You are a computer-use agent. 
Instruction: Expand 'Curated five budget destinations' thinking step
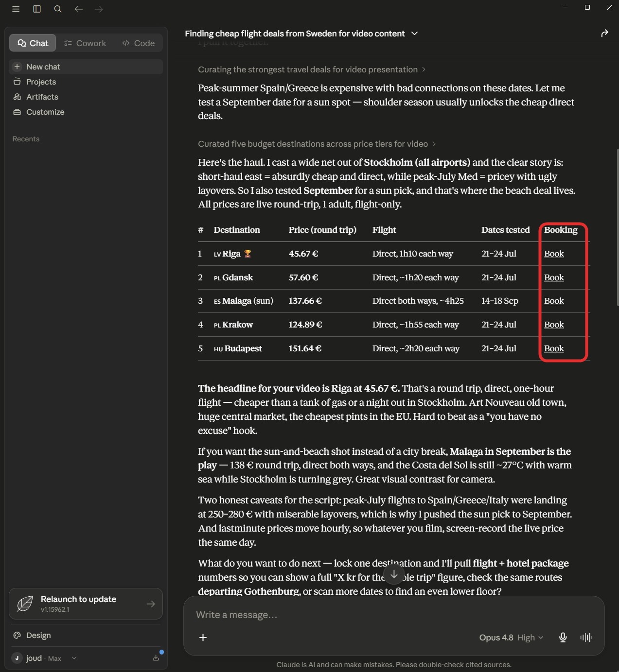click(x=317, y=144)
